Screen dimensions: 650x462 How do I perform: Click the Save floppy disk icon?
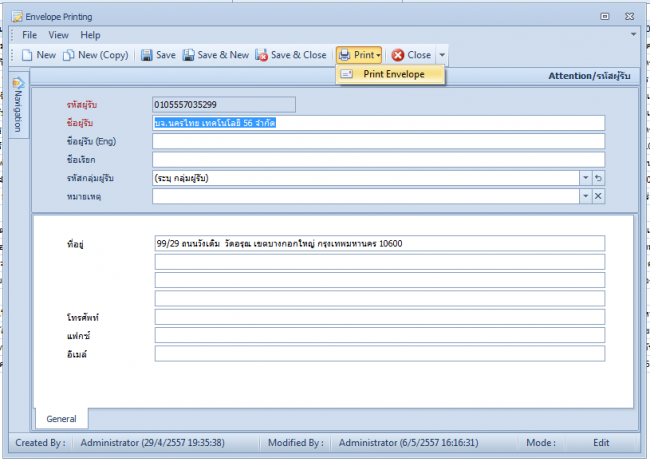pyautogui.click(x=146, y=55)
